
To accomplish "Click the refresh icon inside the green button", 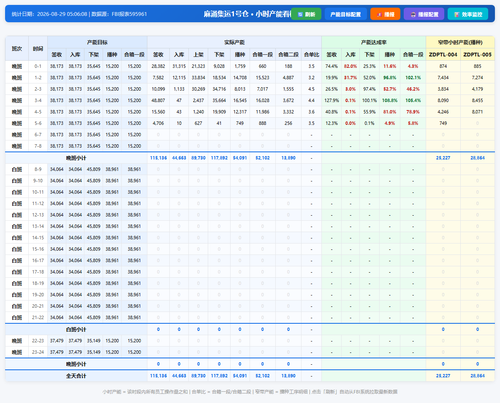I will (x=300, y=14).
